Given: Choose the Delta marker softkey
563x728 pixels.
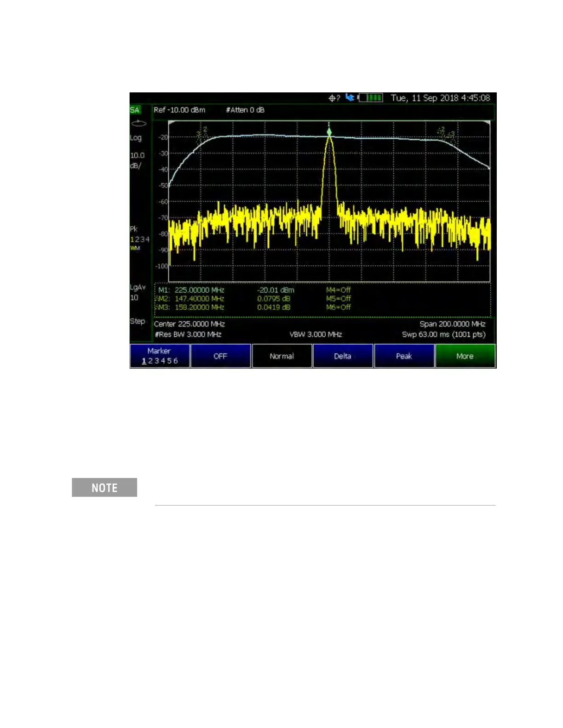Looking at the screenshot, I should tap(343, 356).
